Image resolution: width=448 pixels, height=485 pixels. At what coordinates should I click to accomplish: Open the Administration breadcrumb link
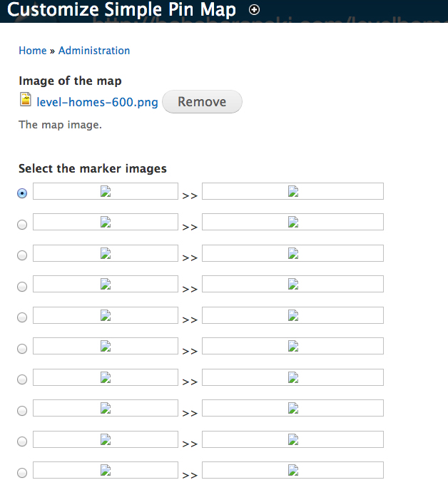pyautogui.click(x=94, y=51)
